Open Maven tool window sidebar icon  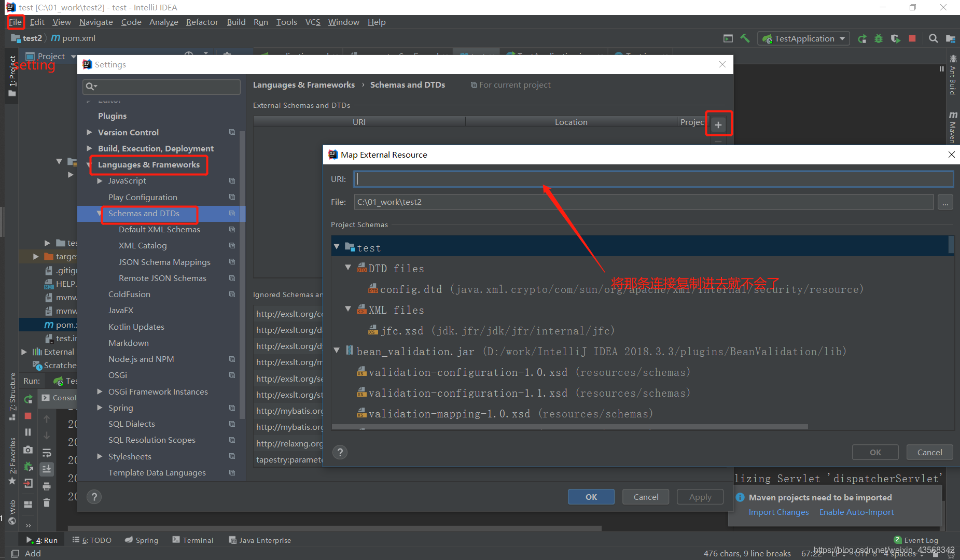pyautogui.click(x=953, y=127)
